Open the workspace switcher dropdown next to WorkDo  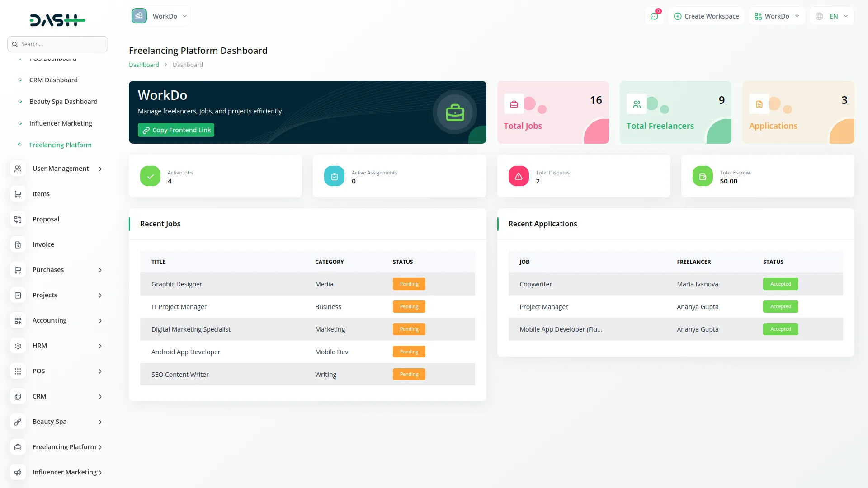[184, 16]
